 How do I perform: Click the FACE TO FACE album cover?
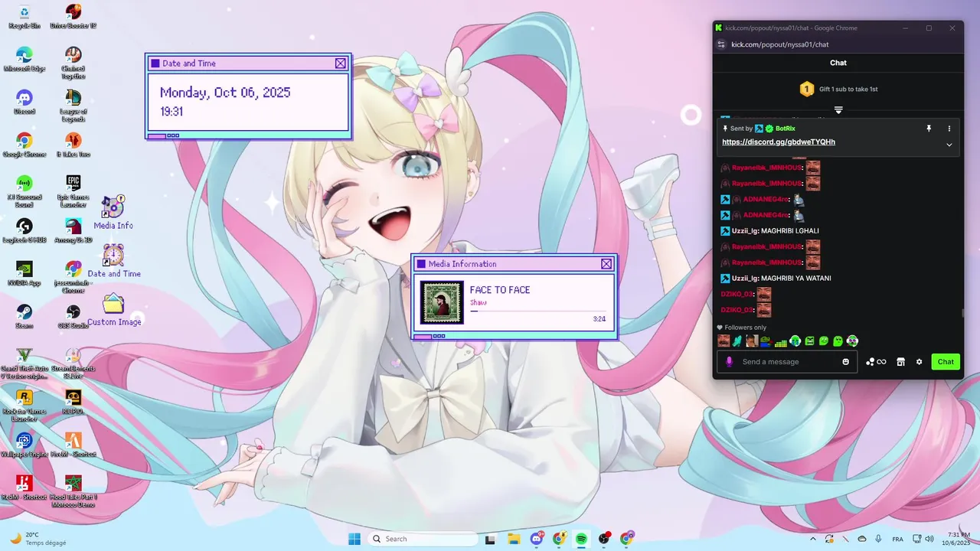(442, 302)
